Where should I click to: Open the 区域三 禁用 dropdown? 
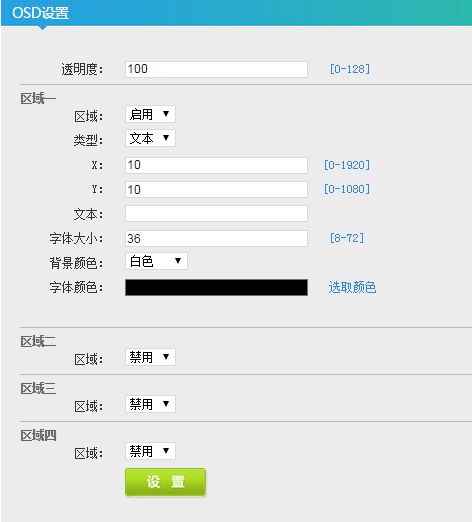coord(150,404)
